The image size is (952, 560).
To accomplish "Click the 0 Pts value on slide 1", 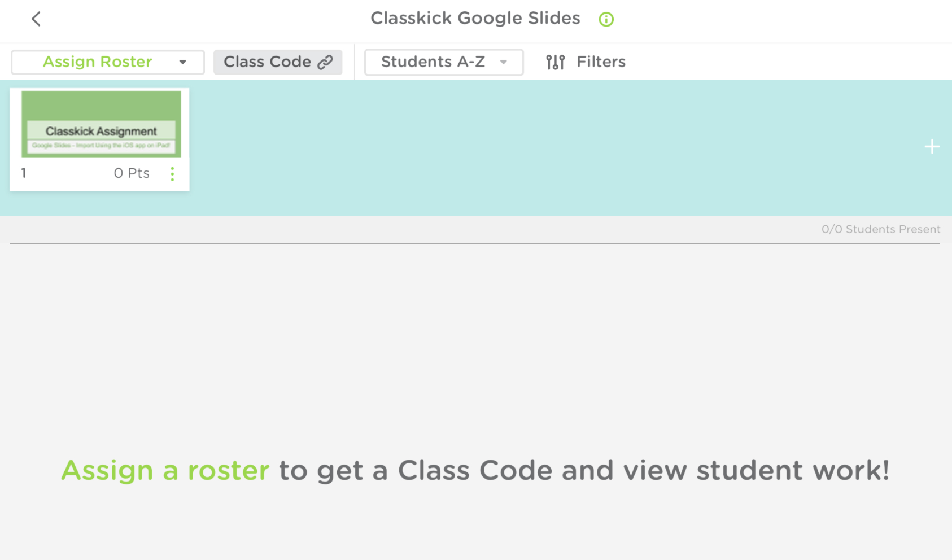I will click(132, 173).
